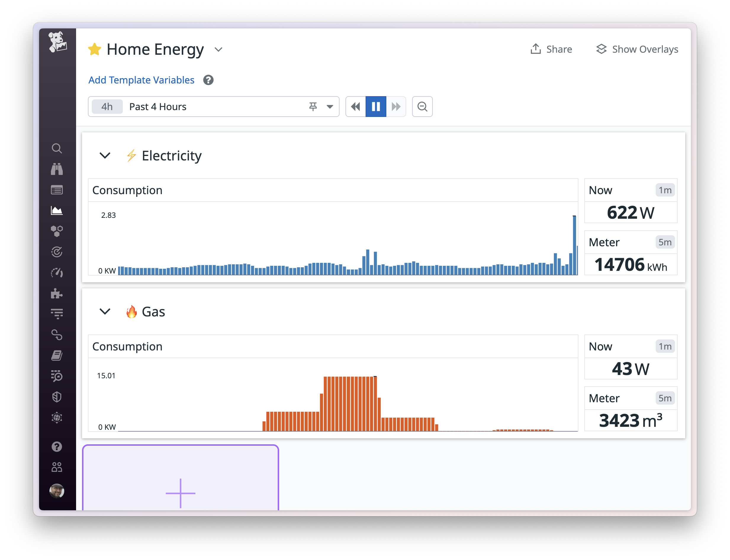Image resolution: width=730 pixels, height=560 pixels.
Task: Open dashboards area-chart sidebar icon
Action: coord(57,210)
